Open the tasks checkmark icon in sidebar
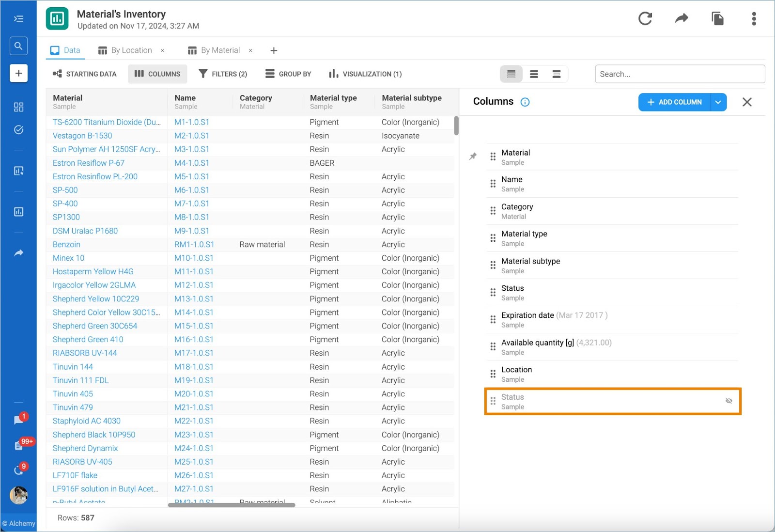The height and width of the screenshot is (532, 775). [x=18, y=130]
